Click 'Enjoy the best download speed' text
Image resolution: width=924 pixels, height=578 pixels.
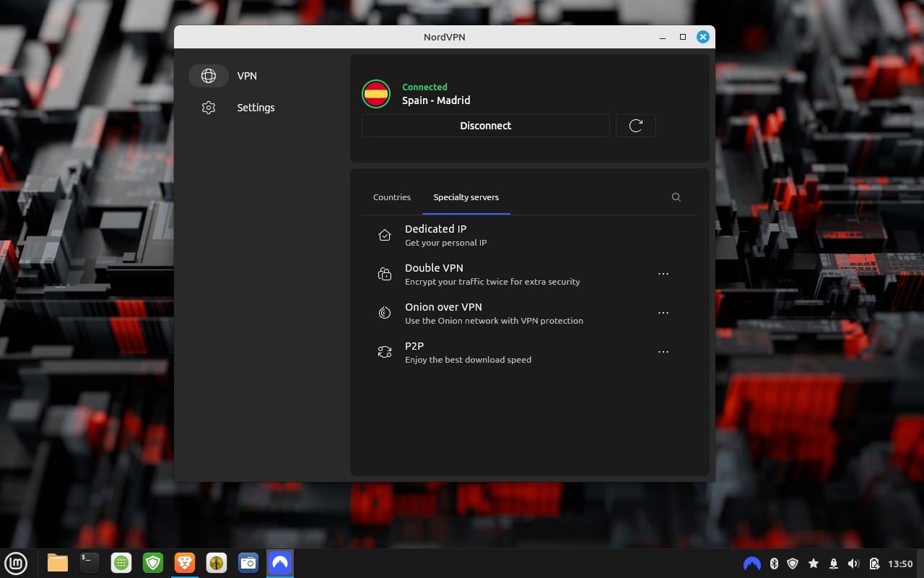[468, 360]
